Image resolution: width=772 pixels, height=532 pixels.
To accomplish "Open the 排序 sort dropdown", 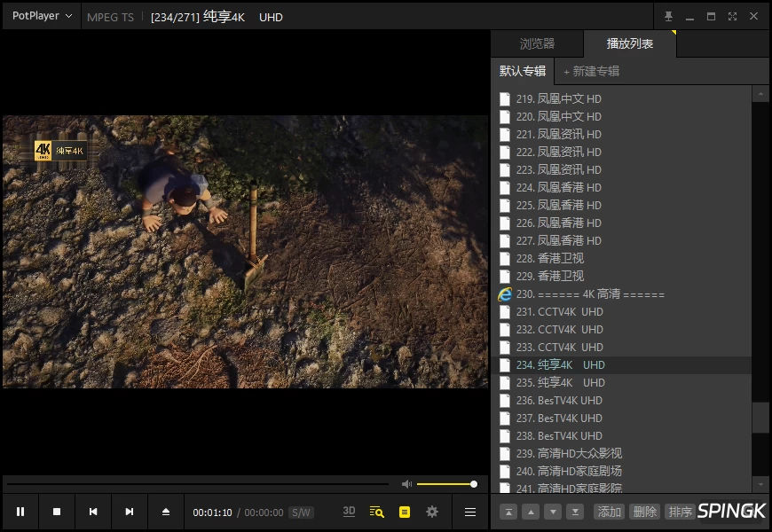I will [x=680, y=512].
